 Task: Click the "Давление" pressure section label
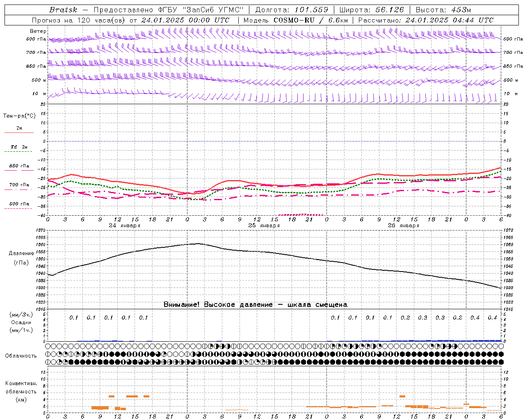coord(21,253)
